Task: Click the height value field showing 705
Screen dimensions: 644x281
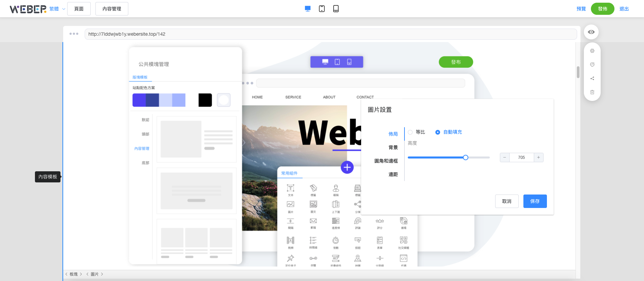Action: click(x=521, y=157)
